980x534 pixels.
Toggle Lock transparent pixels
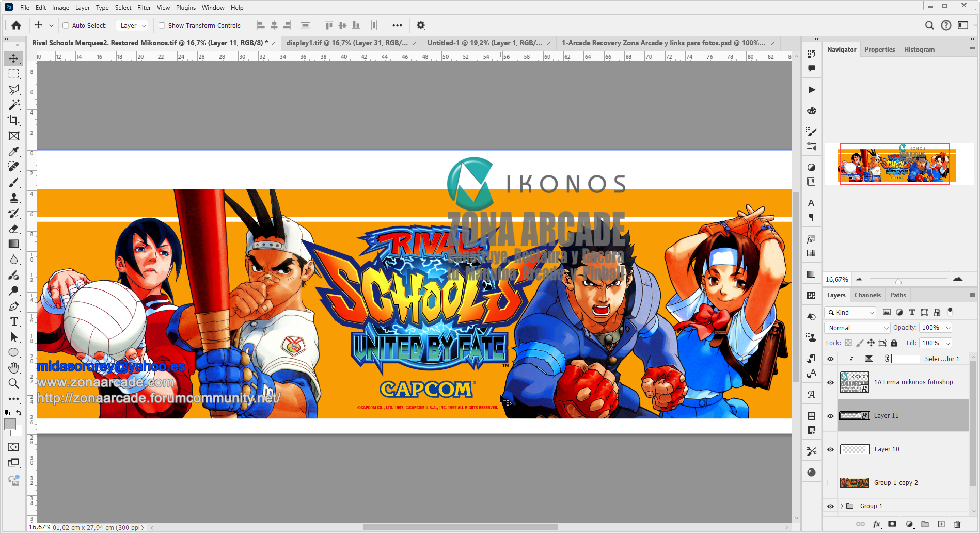848,343
